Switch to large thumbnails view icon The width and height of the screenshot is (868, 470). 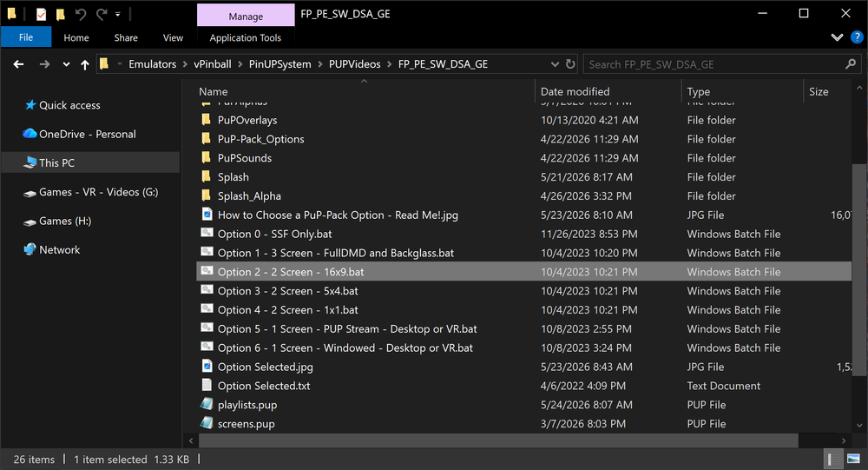pos(853,459)
